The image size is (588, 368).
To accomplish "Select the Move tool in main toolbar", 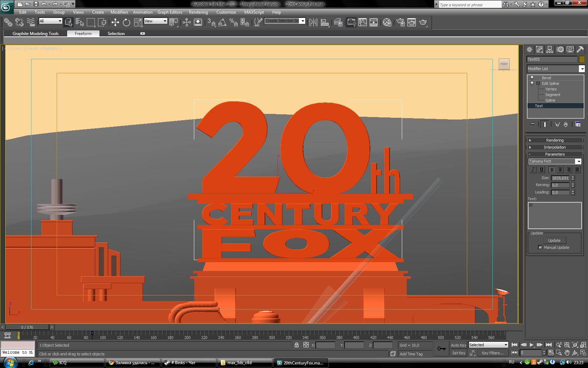I will [x=115, y=22].
